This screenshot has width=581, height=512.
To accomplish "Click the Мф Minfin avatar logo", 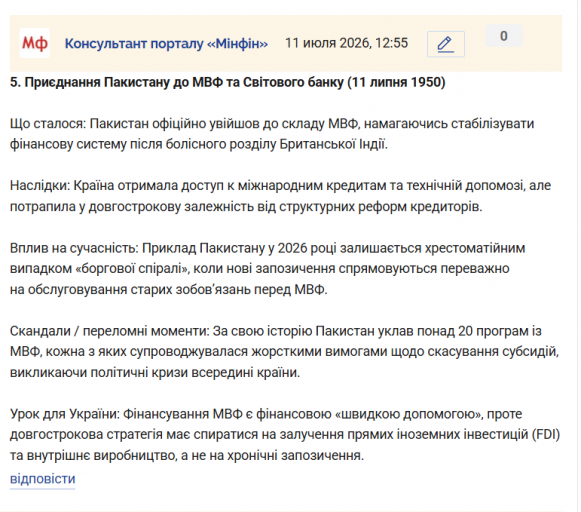I will coord(34,43).
